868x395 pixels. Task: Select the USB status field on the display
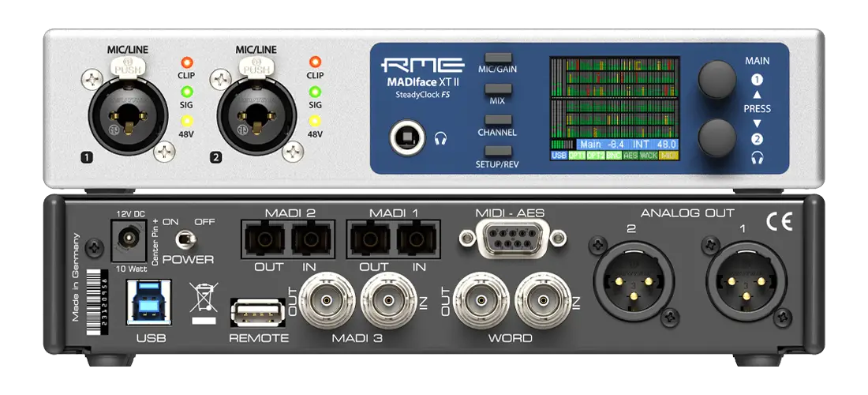pos(559,156)
